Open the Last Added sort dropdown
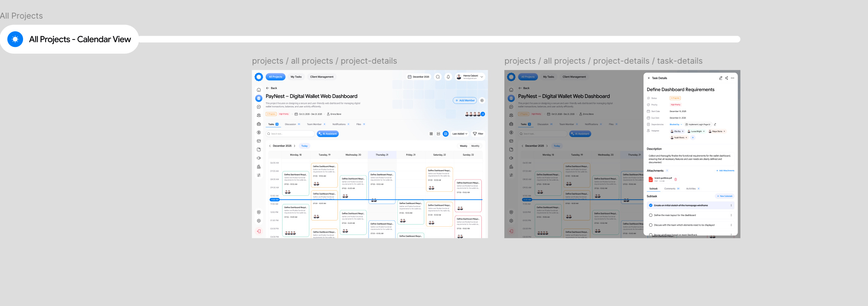 click(460, 134)
